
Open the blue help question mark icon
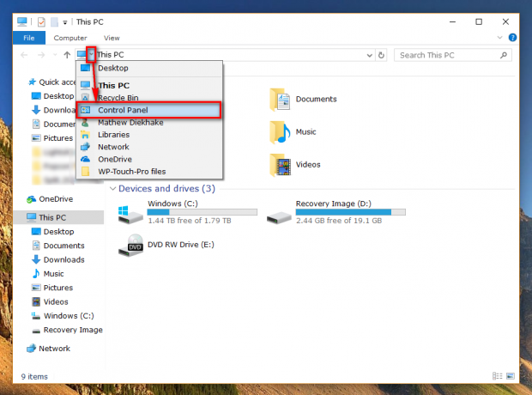tap(512, 38)
